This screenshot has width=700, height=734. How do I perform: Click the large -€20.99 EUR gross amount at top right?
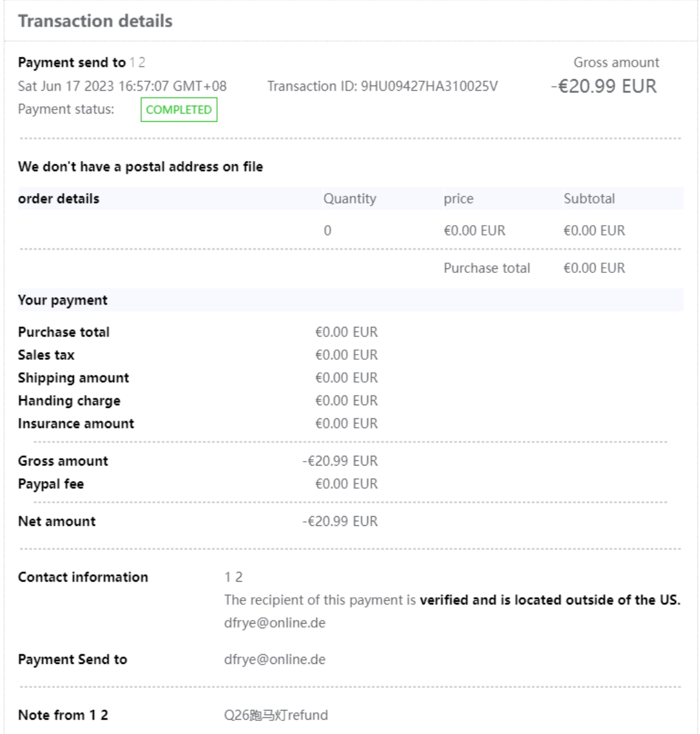point(604,86)
